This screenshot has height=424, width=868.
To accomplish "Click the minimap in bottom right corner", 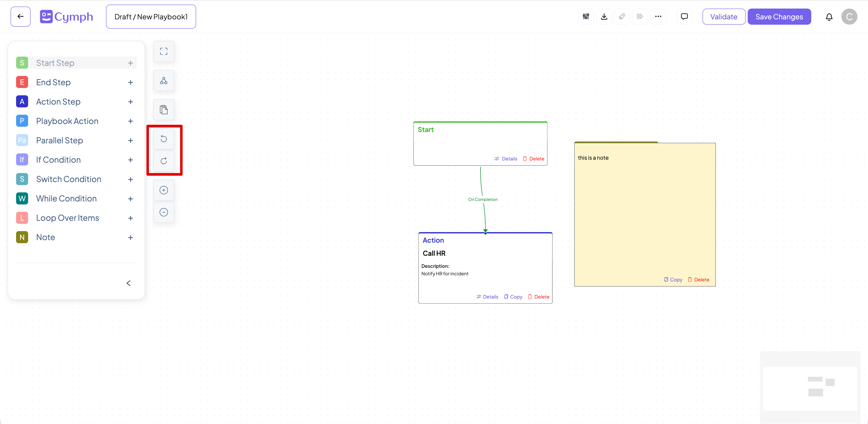I will click(x=810, y=388).
